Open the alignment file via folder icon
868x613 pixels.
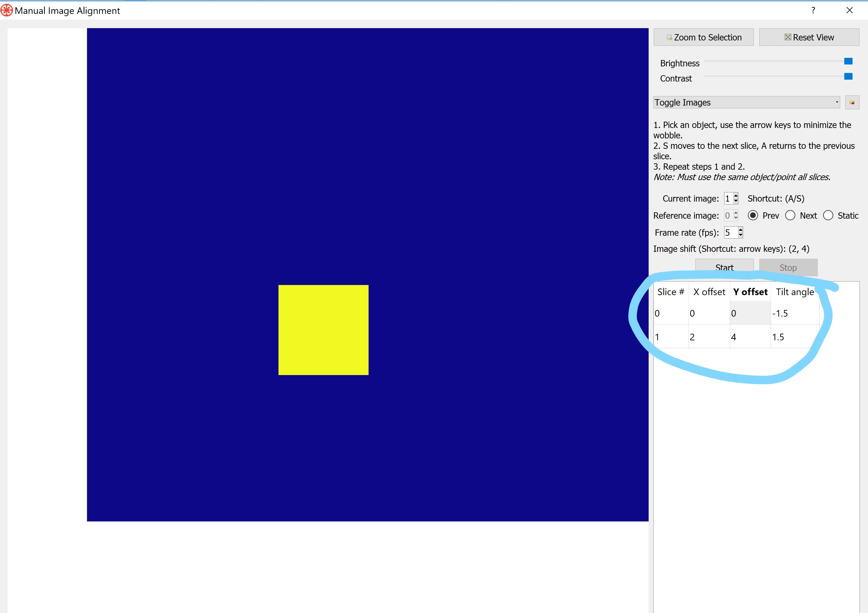click(x=852, y=102)
